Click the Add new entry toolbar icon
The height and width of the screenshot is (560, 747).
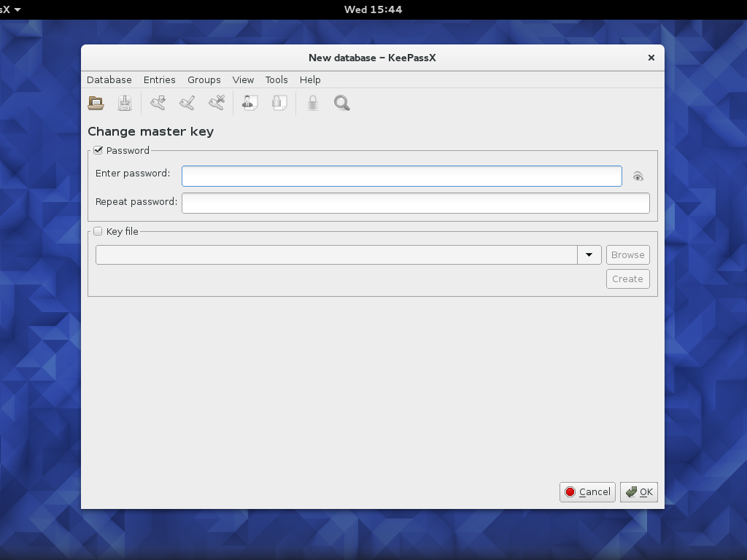click(x=158, y=103)
